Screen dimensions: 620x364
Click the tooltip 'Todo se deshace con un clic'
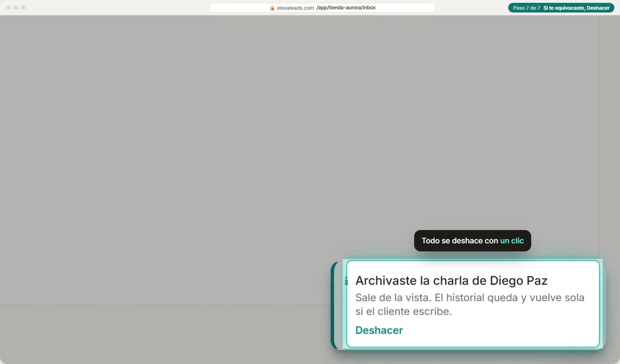(x=473, y=241)
